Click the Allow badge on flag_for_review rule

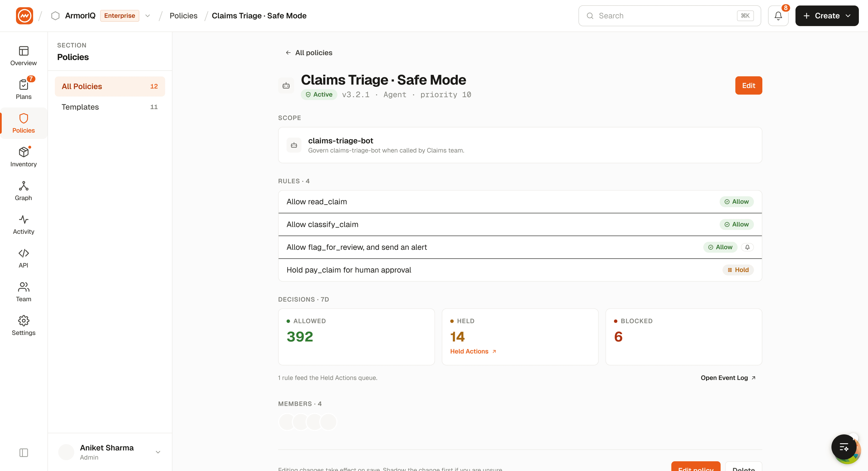pyautogui.click(x=720, y=247)
